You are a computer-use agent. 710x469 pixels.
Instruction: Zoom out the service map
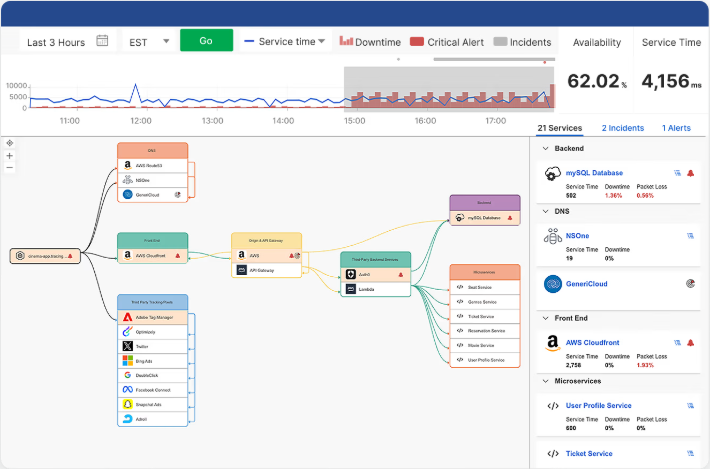point(10,168)
